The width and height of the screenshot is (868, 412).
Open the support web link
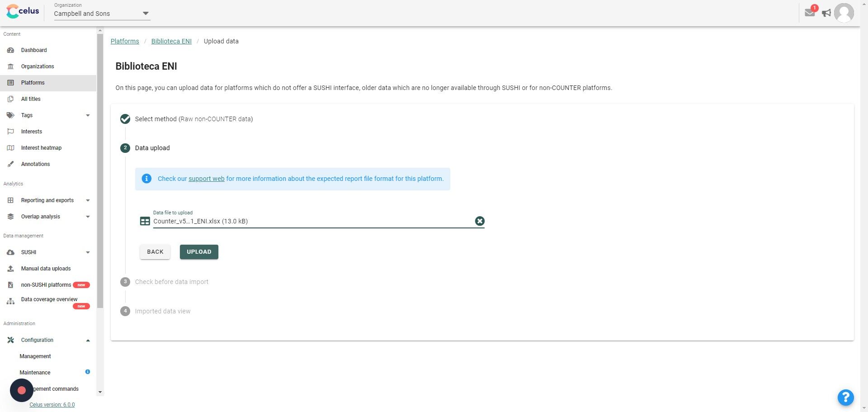(206, 179)
